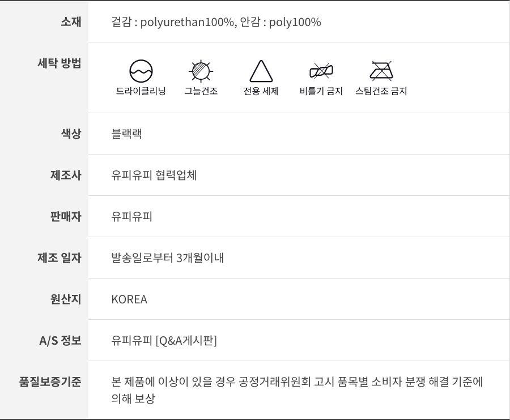The image size is (510, 420).
Task: Click the 스팀건조 금지 caption text
Action: pos(381,91)
